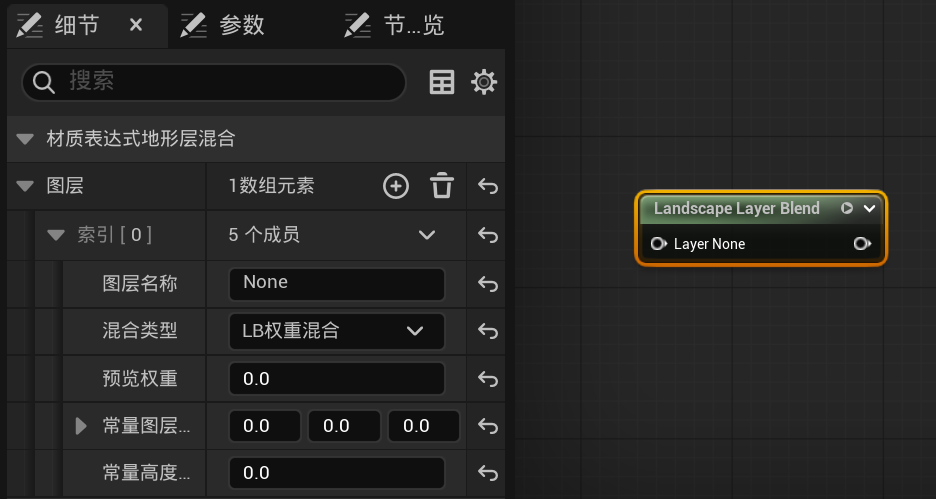Click the trash icon to empty array
The image size is (936, 499).
[442, 186]
